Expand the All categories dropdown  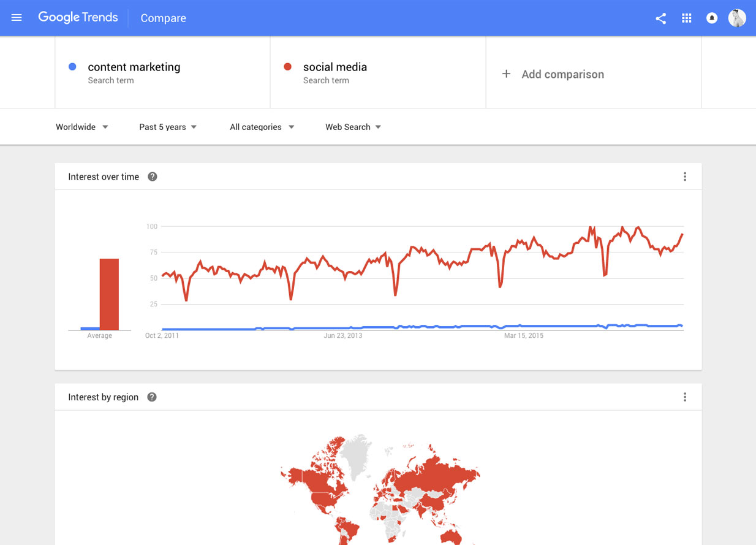262,127
